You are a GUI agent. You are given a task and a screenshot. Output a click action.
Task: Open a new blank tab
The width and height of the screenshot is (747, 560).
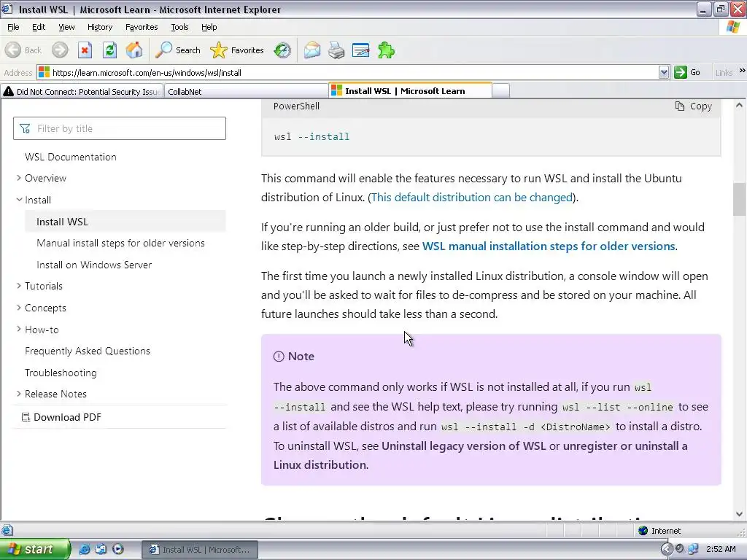click(x=500, y=91)
